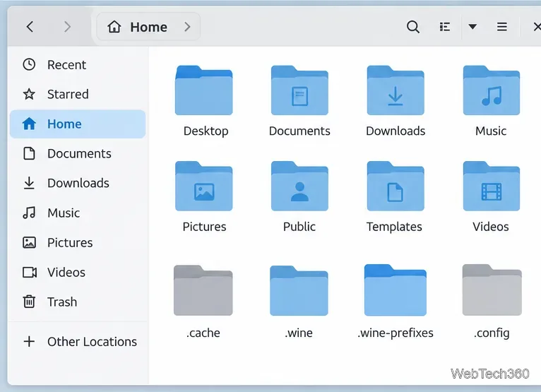541x392 pixels.
Task: Expand the path bar chevron after Home
Action: [x=187, y=27]
